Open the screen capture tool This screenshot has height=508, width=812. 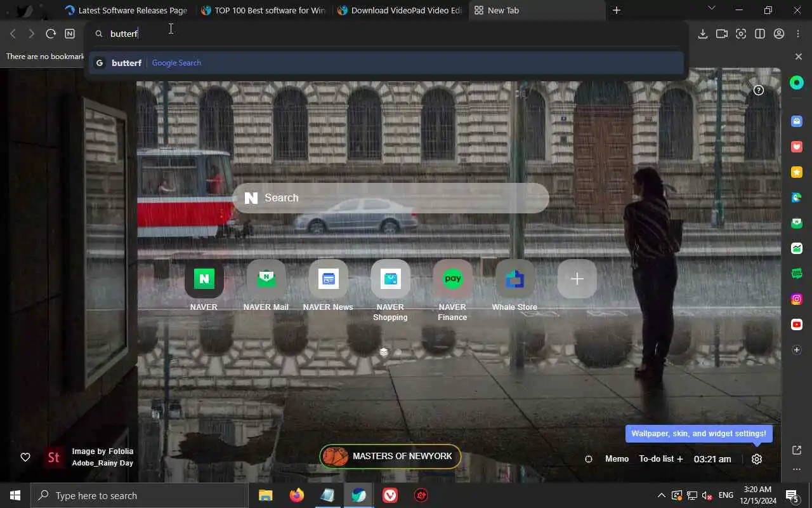tap(741, 34)
